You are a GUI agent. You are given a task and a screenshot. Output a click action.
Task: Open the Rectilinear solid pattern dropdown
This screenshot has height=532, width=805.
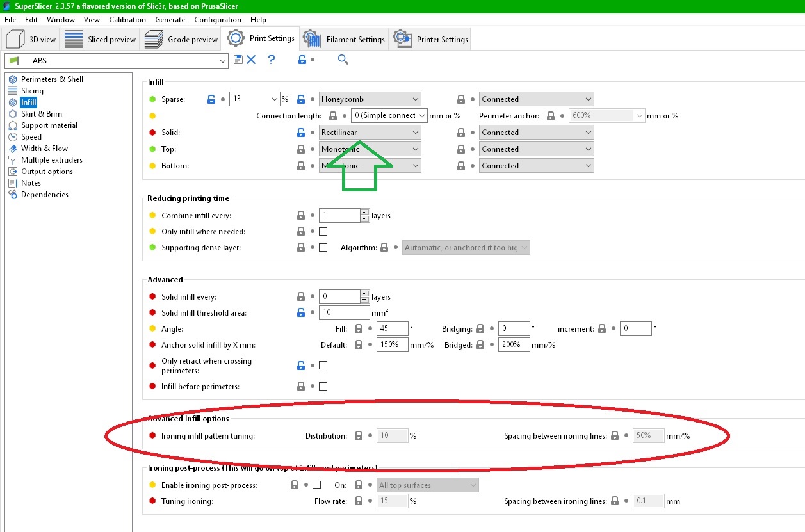click(x=370, y=133)
